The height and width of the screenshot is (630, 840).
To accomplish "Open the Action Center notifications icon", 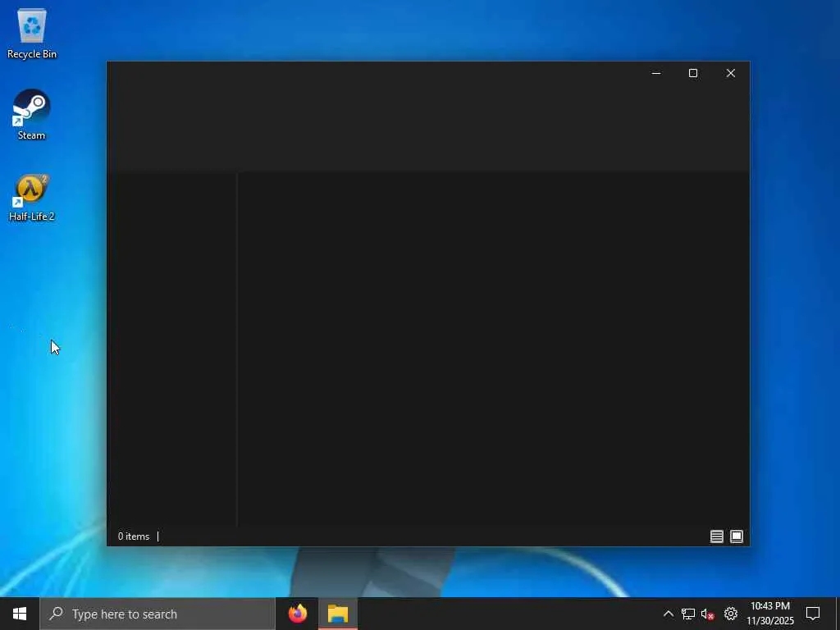I will 813,614.
